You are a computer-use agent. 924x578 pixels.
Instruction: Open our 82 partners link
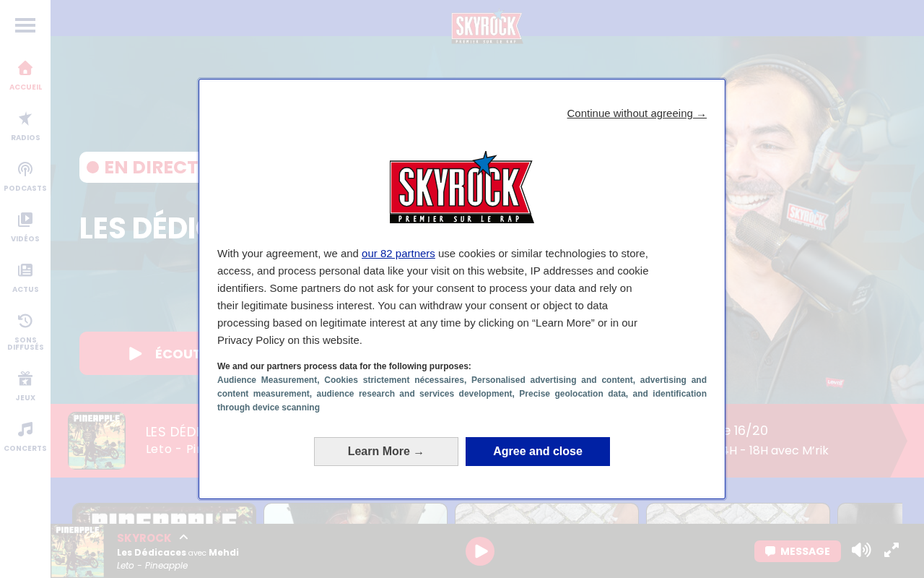pyautogui.click(x=398, y=254)
